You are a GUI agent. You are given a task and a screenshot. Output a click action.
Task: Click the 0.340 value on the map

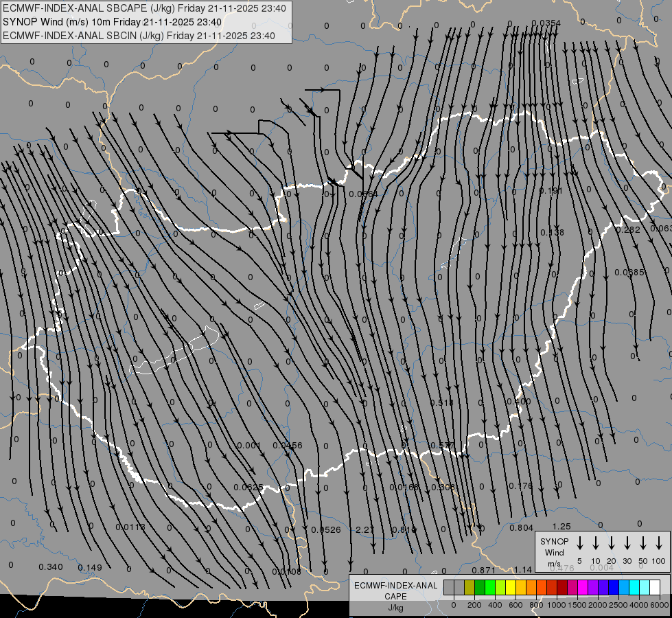(x=51, y=567)
